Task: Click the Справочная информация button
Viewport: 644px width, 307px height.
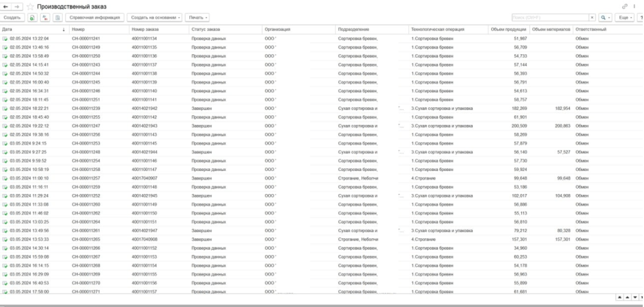Action: click(x=94, y=18)
